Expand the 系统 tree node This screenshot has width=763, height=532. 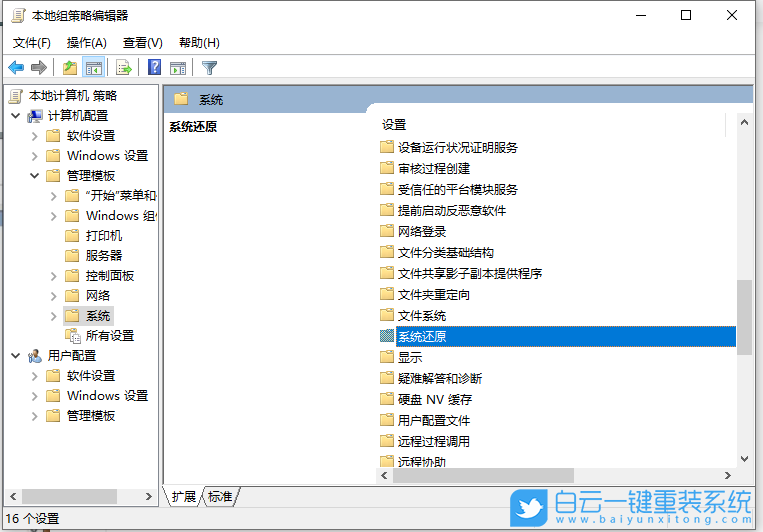[x=54, y=316]
